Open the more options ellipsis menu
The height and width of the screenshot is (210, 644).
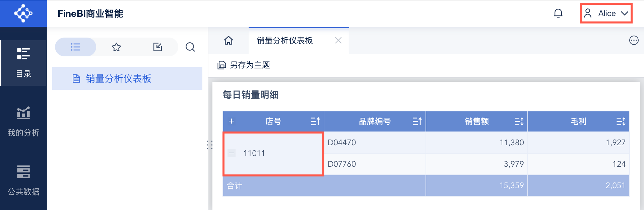634,41
